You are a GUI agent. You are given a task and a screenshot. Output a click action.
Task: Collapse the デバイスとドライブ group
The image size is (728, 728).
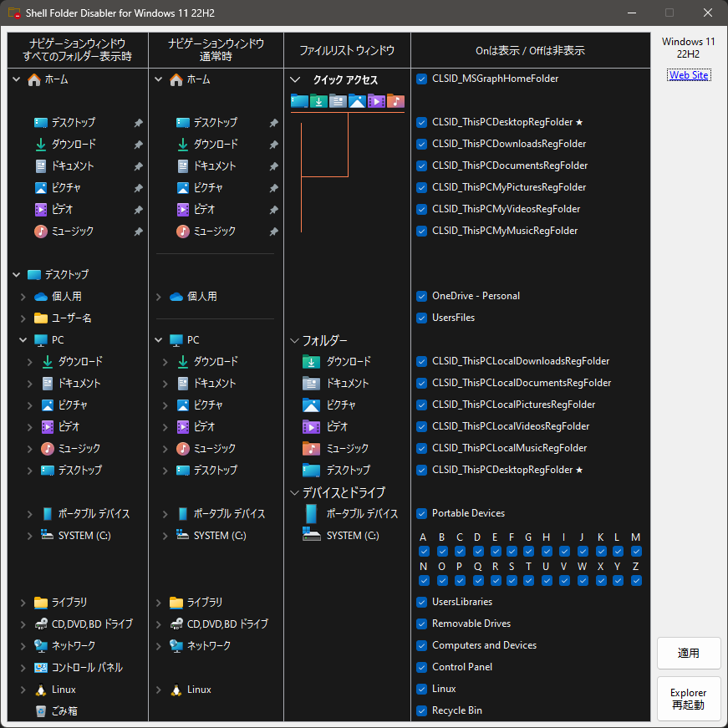pyautogui.click(x=294, y=492)
